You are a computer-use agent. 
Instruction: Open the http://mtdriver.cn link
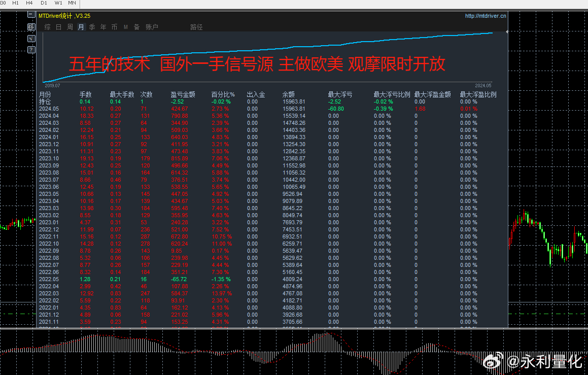point(486,16)
